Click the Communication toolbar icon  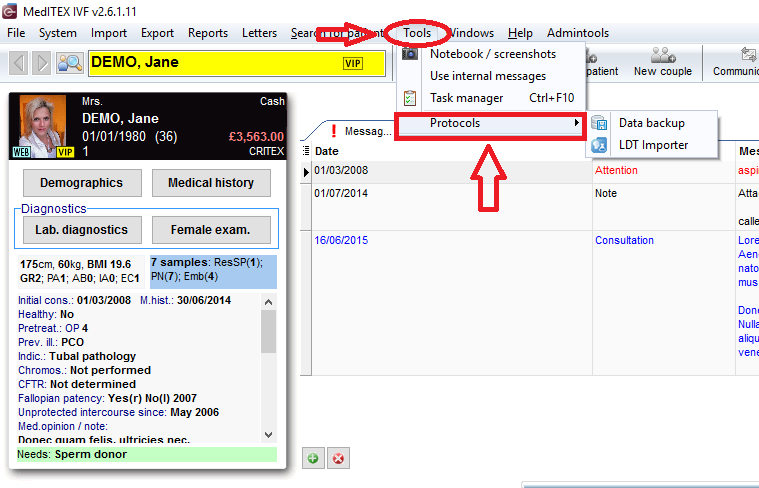pos(735,62)
